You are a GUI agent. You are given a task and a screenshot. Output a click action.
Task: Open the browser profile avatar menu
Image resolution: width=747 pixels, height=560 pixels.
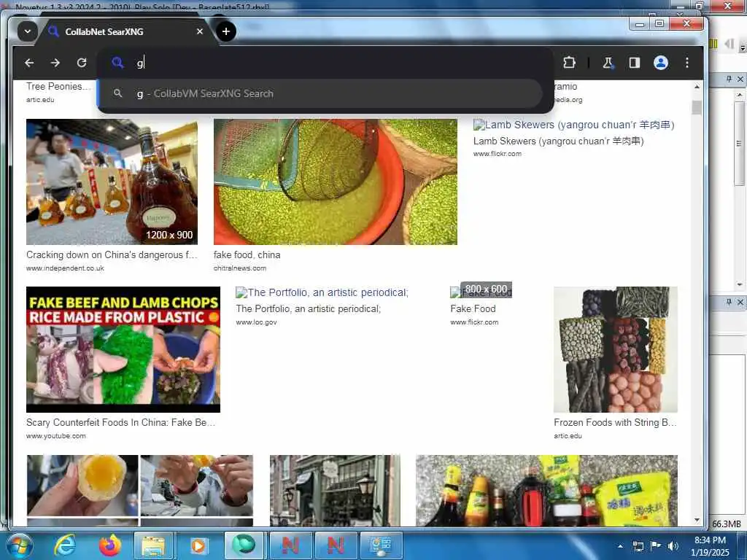[x=661, y=63]
